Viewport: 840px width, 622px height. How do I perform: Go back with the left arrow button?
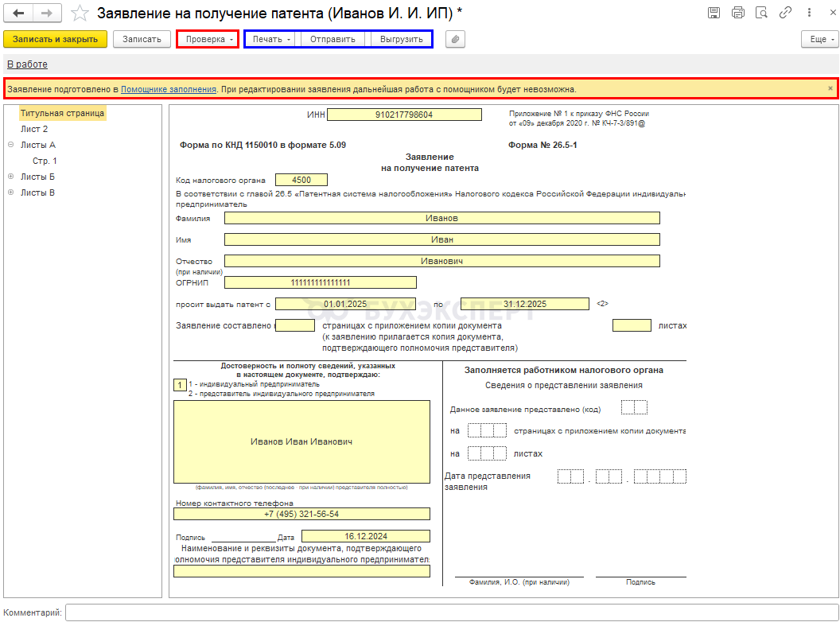tap(18, 14)
